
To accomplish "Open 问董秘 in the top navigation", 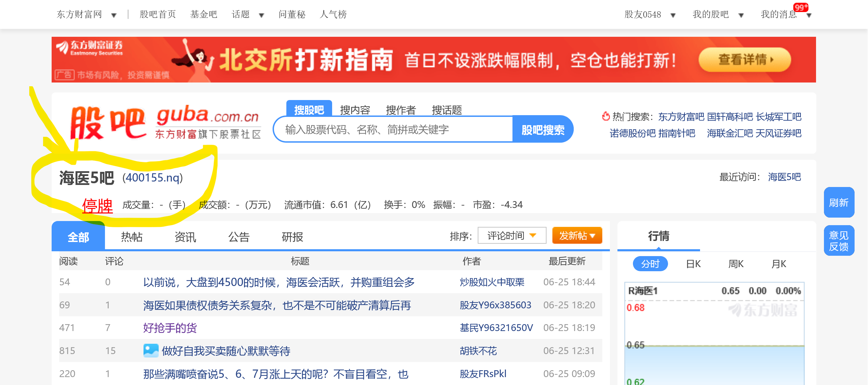I will pyautogui.click(x=292, y=14).
